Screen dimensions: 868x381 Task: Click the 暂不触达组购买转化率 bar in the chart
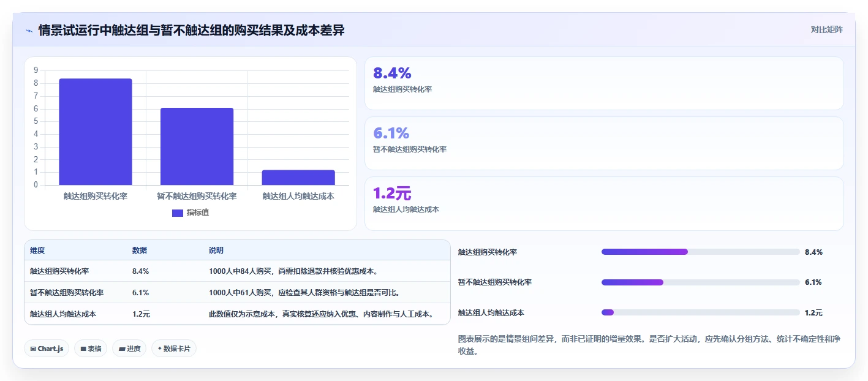coord(197,146)
